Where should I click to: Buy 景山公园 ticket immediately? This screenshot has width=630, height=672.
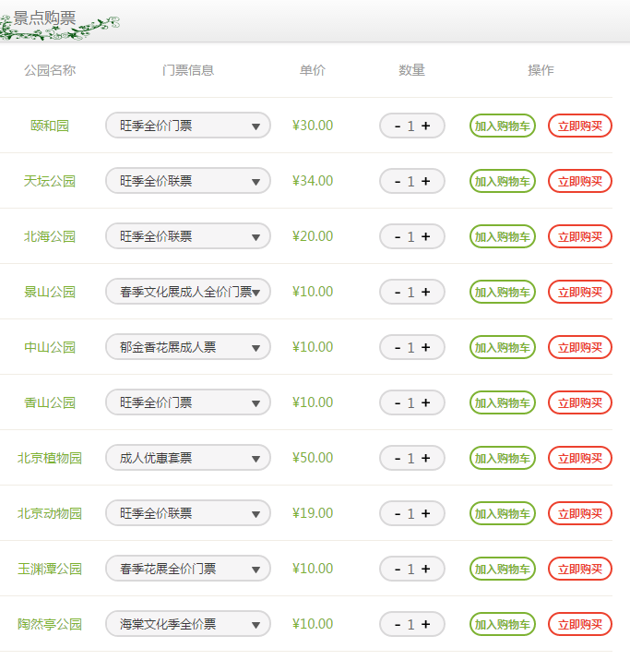coord(580,293)
